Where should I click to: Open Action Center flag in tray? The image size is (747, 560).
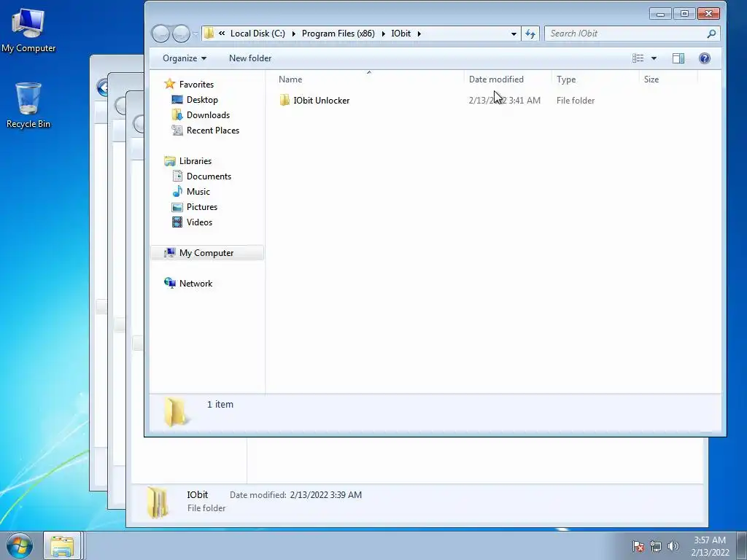(x=638, y=546)
